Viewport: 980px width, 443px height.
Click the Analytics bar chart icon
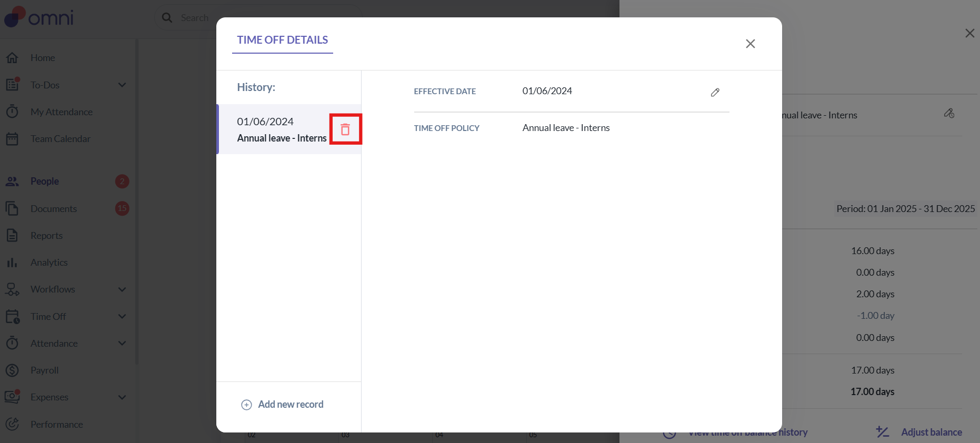(x=12, y=262)
